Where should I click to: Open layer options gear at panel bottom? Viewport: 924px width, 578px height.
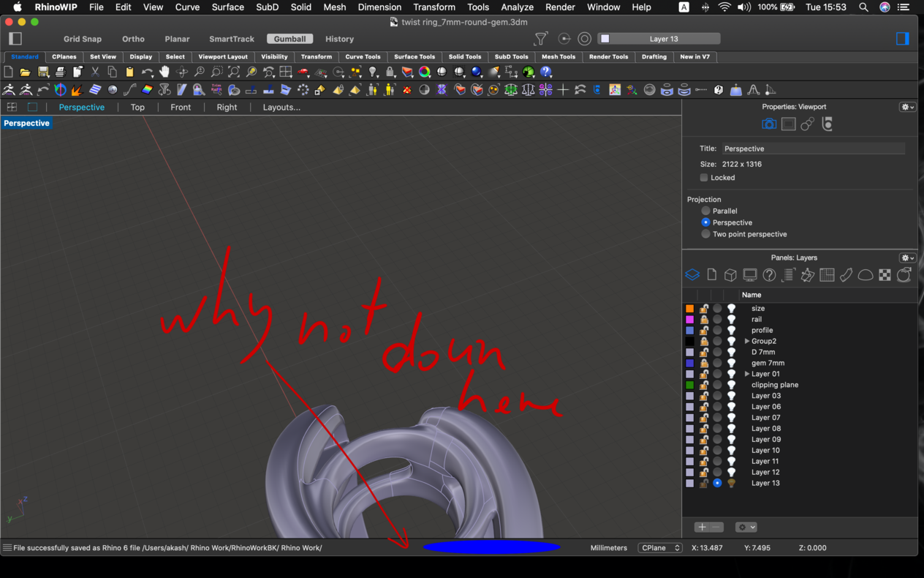click(746, 527)
